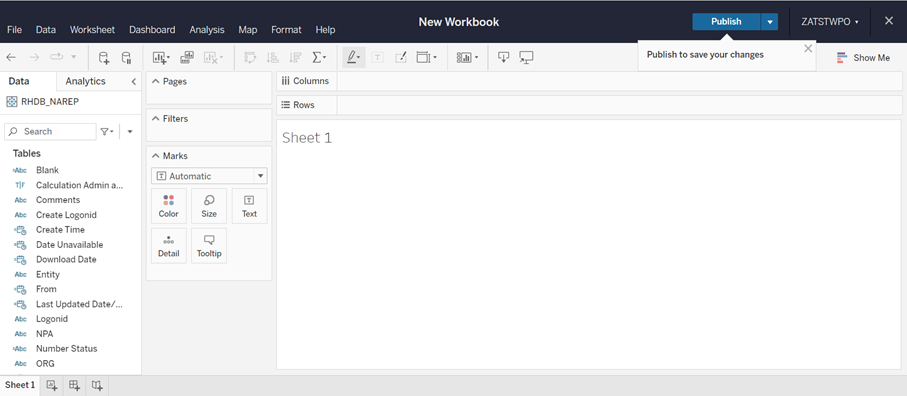Click the New Worksheet tab icon

pos(51,385)
